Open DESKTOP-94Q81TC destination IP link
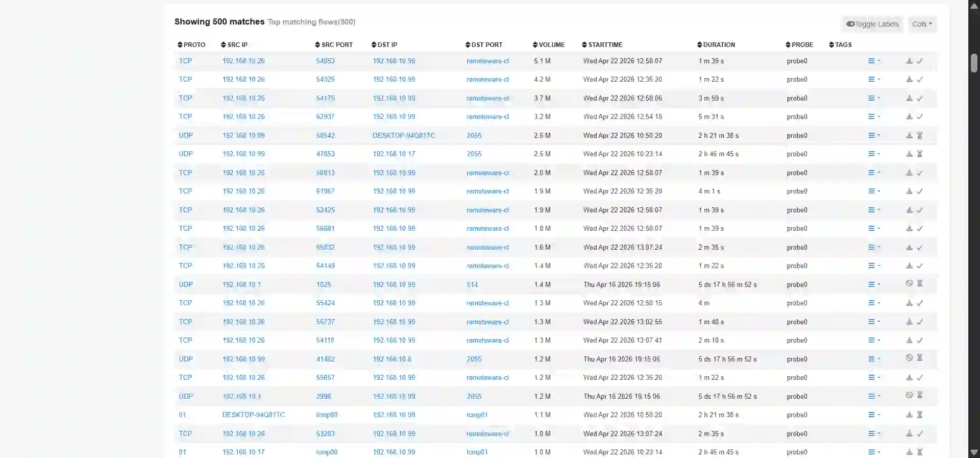980x458 pixels. (404, 135)
